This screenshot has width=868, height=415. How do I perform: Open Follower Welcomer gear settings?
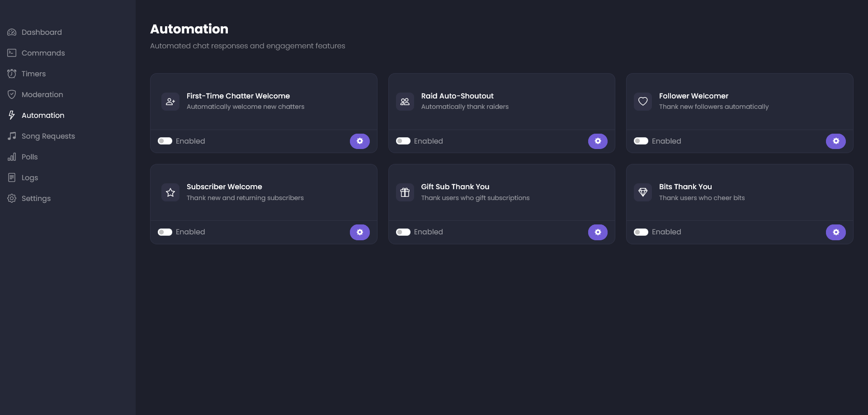point(835,141)
